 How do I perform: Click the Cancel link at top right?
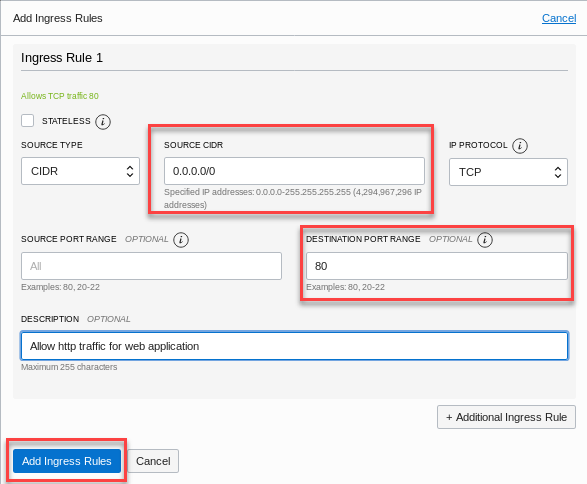[x=559, y=18]
